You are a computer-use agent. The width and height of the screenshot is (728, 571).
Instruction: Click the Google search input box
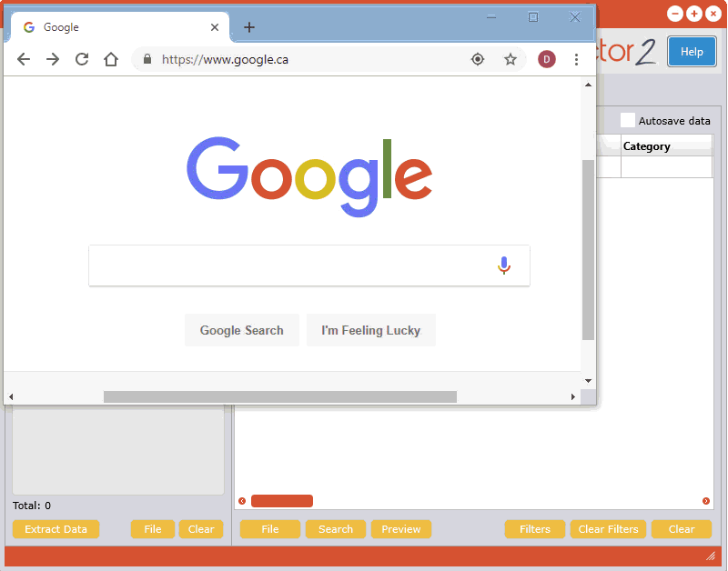click(x=291, y=265)
